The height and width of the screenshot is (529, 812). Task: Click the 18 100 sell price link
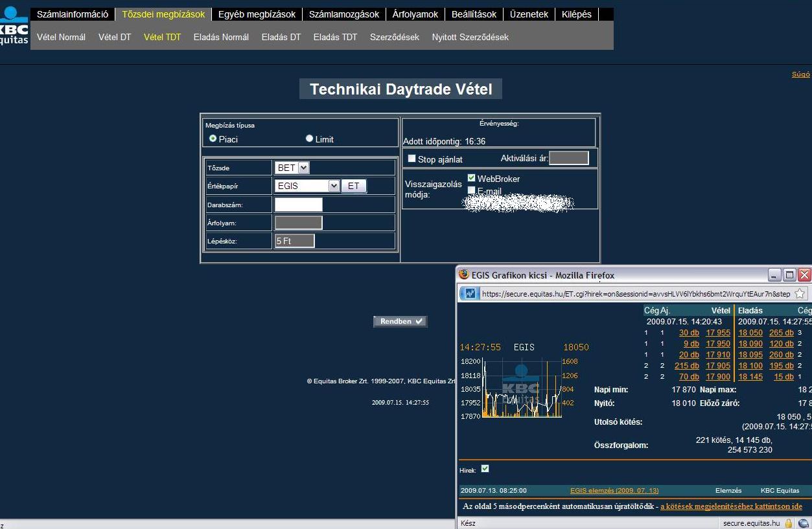click(750, 366)
